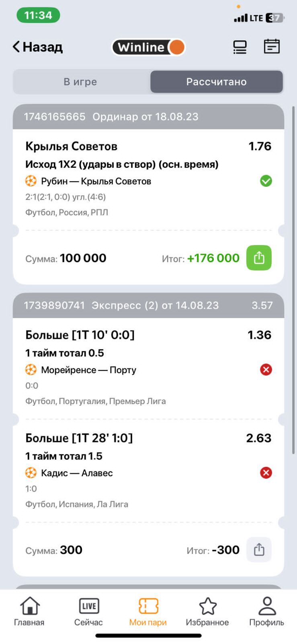297x644 pixels.
Task: Tap green win checkmark for Рубин match
Action: [x=266, y=181]
